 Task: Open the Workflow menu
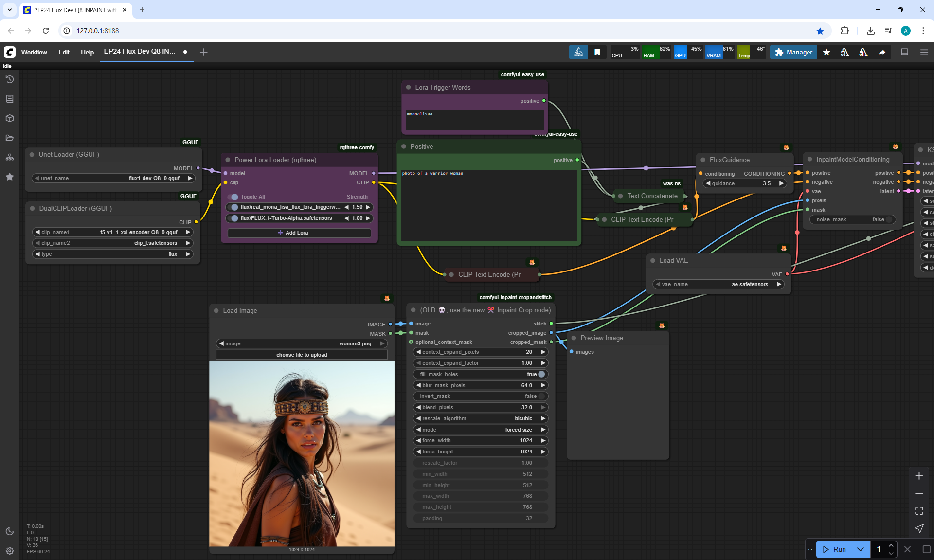pyautogui.click(x=34, y=52)
